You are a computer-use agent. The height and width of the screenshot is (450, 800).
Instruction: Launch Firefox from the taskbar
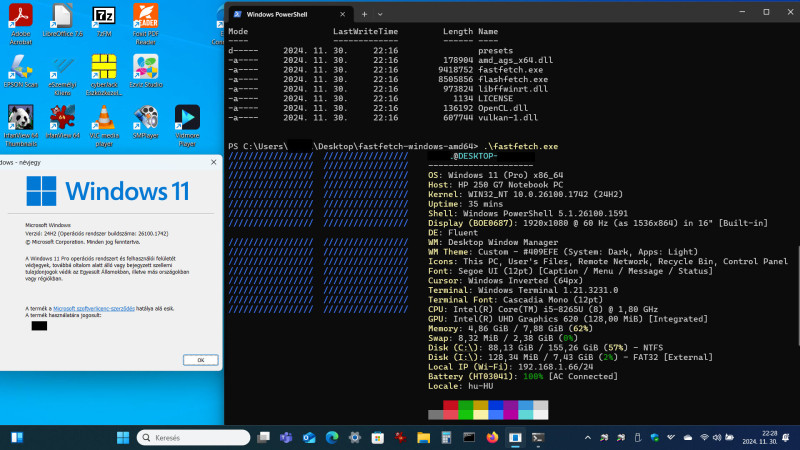coord(492,437)
